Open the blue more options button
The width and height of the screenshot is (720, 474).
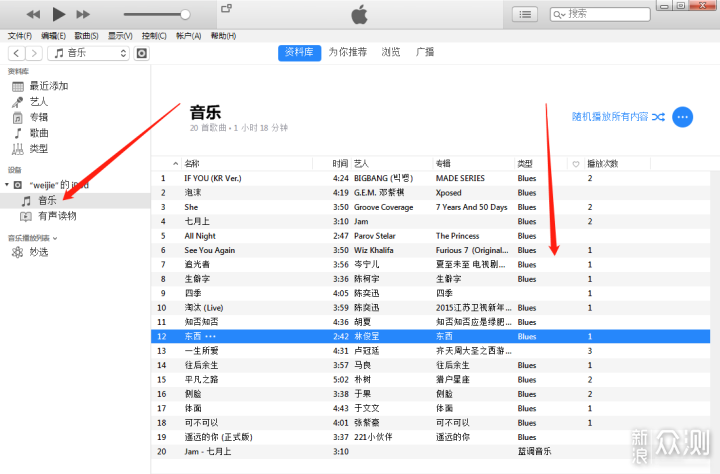tap(682, 117)
